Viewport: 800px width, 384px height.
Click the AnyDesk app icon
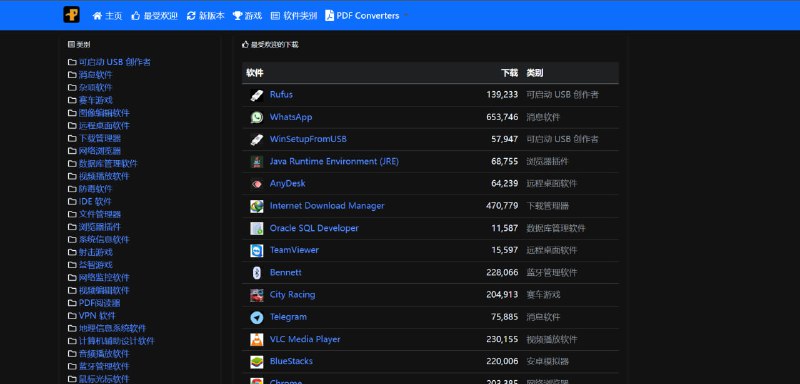point(257,184)
